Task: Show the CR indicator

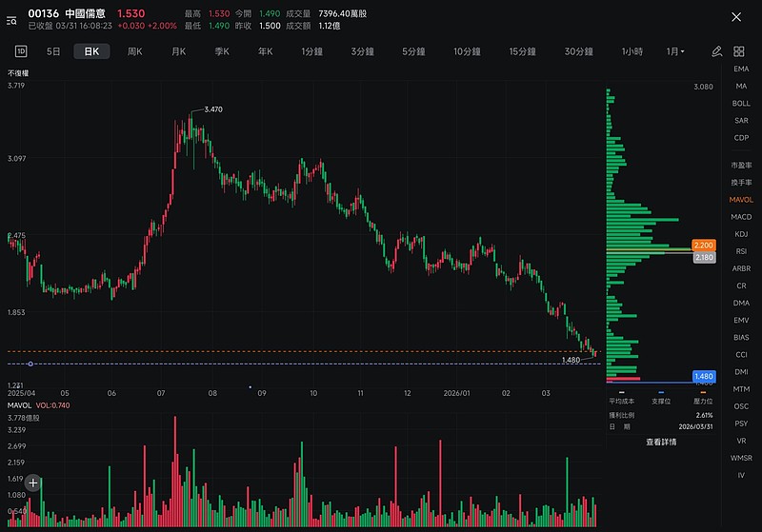Action: pos(741,286)
